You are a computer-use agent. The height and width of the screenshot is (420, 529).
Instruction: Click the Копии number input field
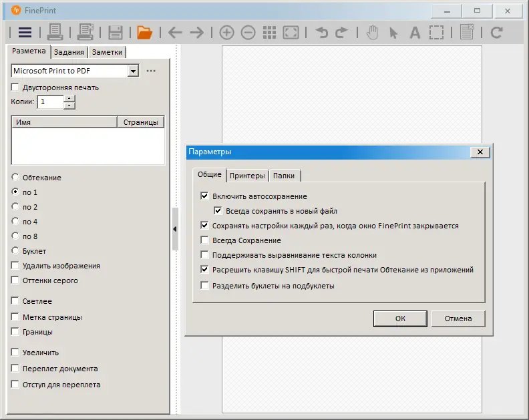pyautogui.click(x=51, y=102)
